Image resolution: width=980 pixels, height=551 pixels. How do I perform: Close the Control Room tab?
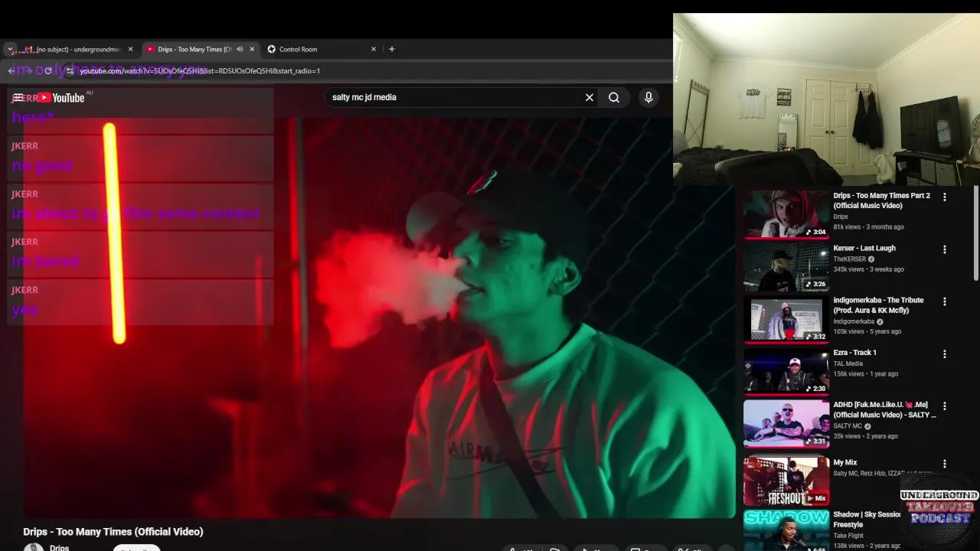[374, 49]
